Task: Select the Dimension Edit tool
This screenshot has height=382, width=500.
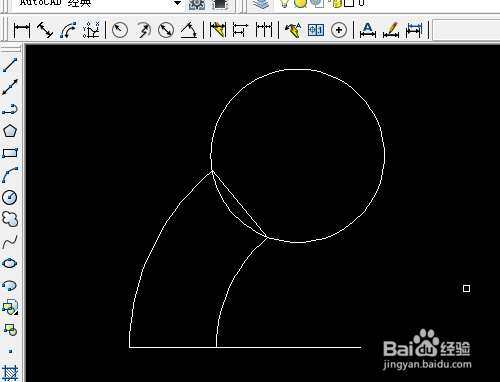Action: coord(368,30)
